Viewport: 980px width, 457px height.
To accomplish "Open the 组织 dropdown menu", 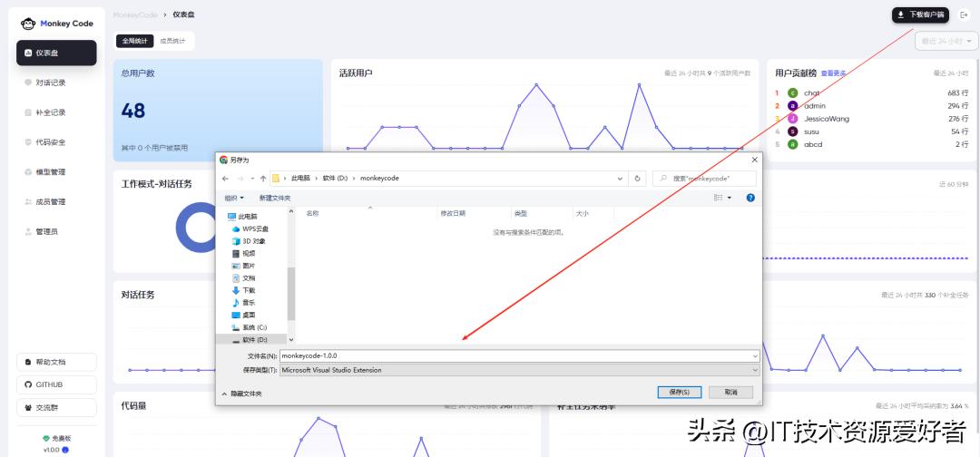I will pos(234,198).
